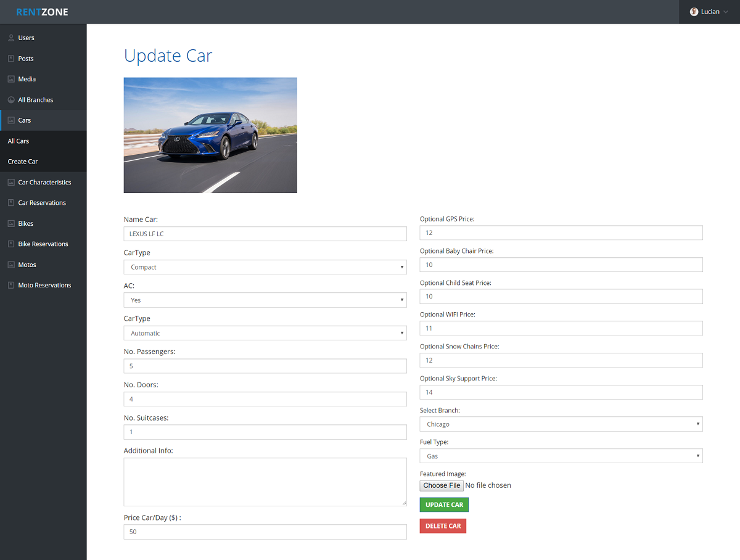
Task: Click the Bikes sidebar icon
Action: 11,223
